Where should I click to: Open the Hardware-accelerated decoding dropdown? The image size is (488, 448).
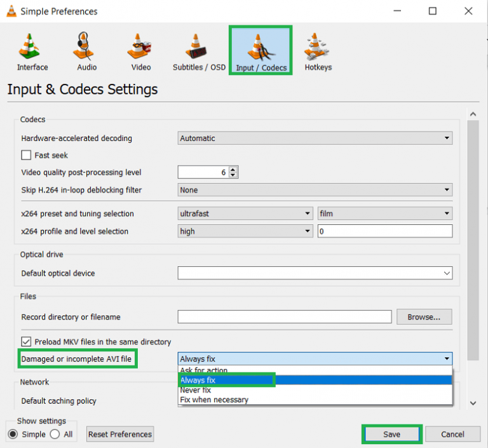[x=315, y=138]
